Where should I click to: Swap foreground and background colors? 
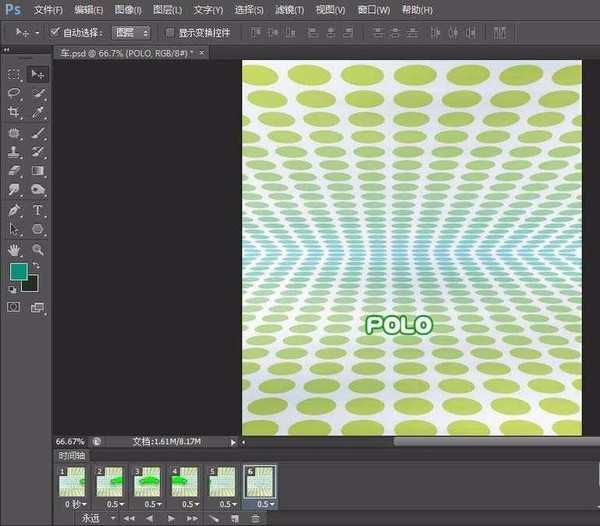click(37, 265)
